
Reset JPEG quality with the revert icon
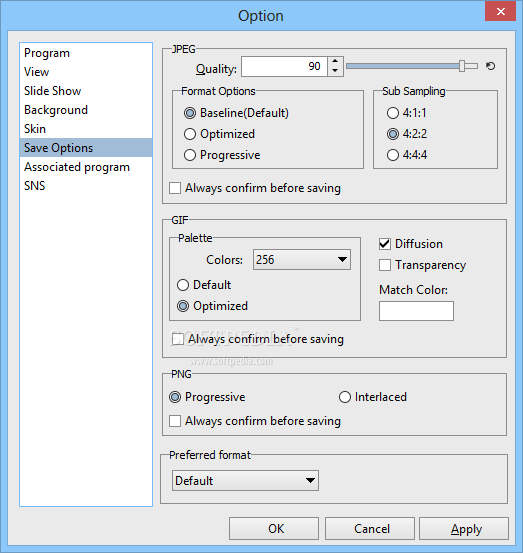point(490,66)
